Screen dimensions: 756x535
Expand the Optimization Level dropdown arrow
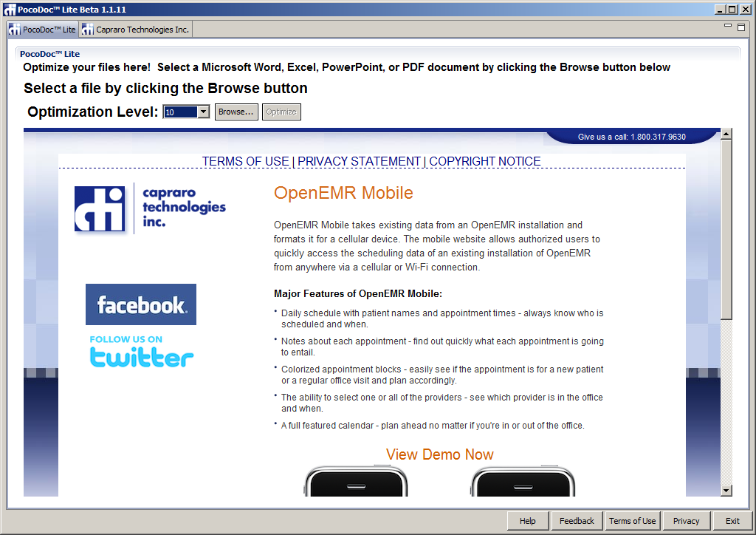(204, 112)
